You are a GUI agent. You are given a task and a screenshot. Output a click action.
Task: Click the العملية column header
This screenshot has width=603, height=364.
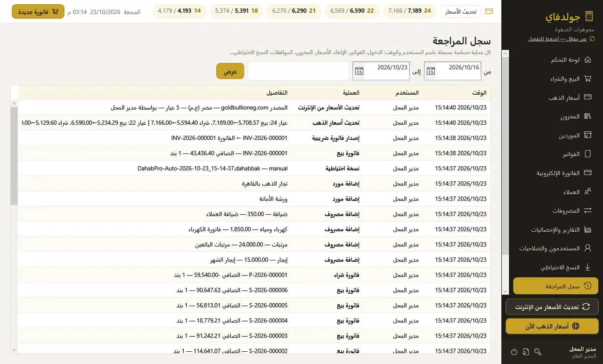351,93
